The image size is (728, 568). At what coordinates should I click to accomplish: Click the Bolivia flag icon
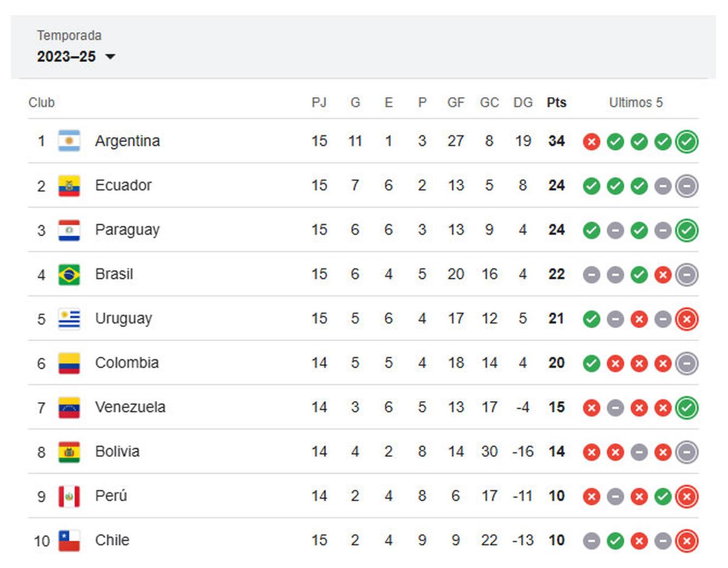click(x=69, y=451)
